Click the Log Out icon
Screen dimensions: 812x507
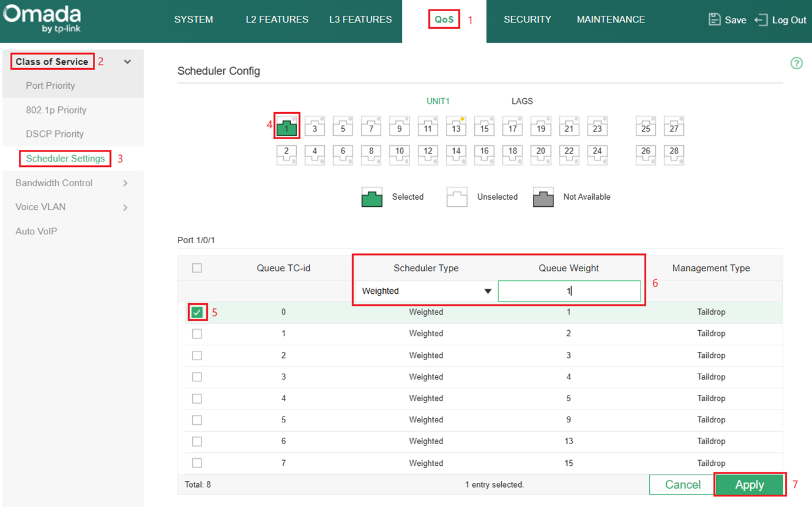point(761,19)
